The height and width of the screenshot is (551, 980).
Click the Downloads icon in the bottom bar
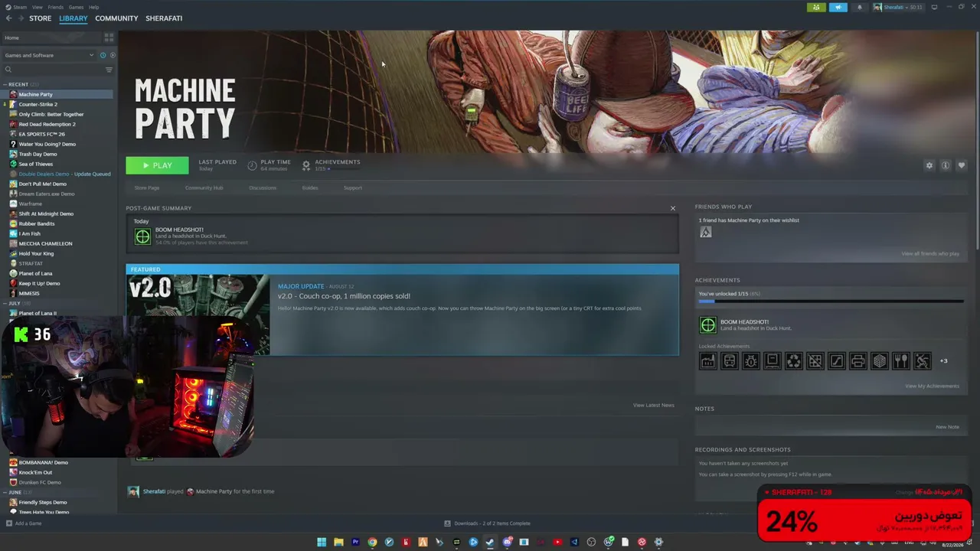(x=447, y=523)
